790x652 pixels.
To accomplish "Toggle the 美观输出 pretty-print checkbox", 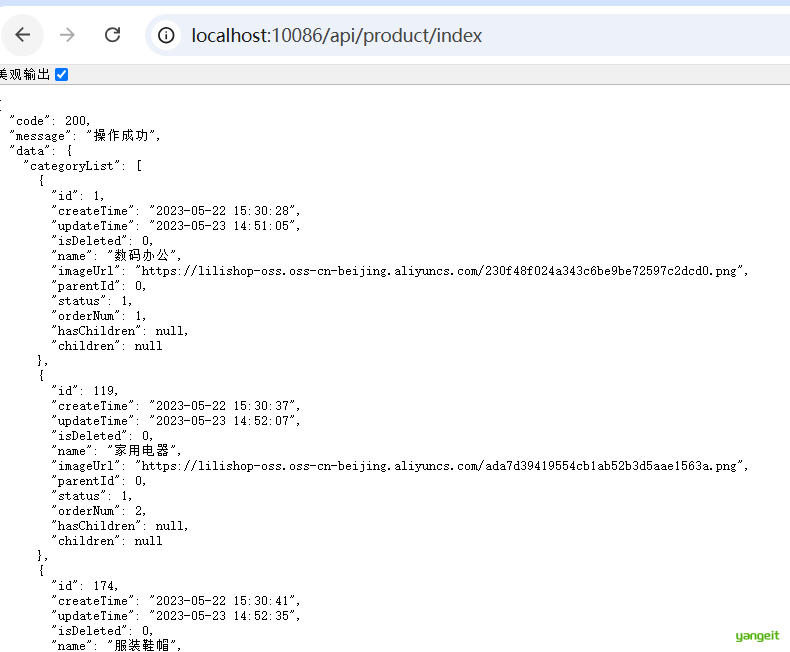I will coord(61,75).
